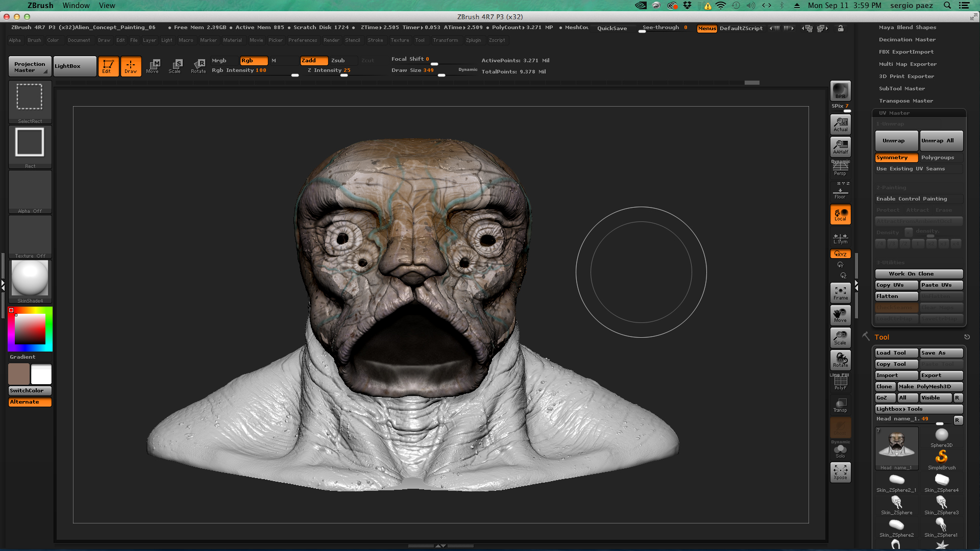Enable Mrgb mode
This screenshot has width=980, height=551.
point(225,60)
